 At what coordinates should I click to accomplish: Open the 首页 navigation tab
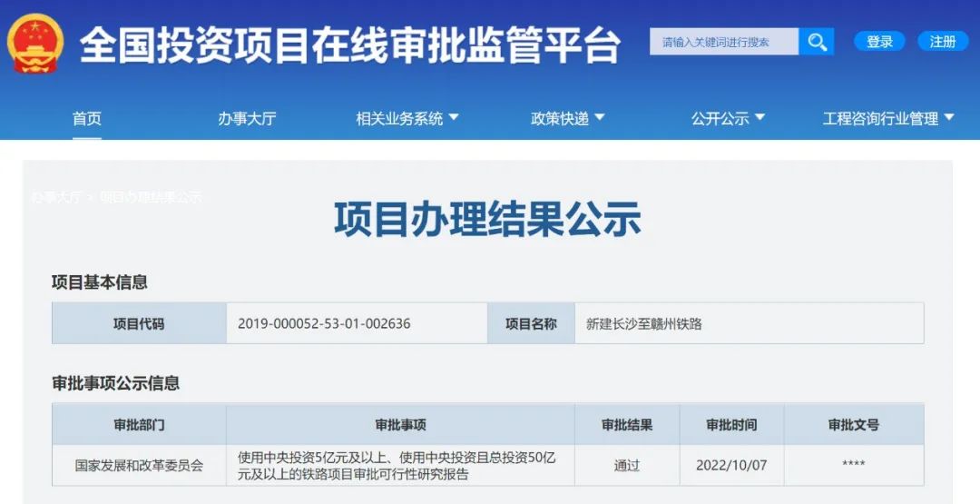87,118
